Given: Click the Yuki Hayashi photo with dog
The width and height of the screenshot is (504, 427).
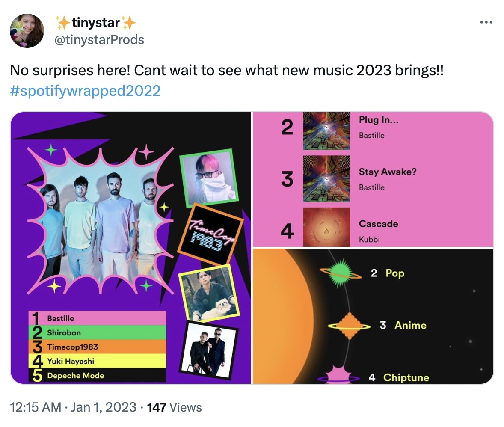Looking at the screenshot, I should pyautogui.click(x=209, y=292).
